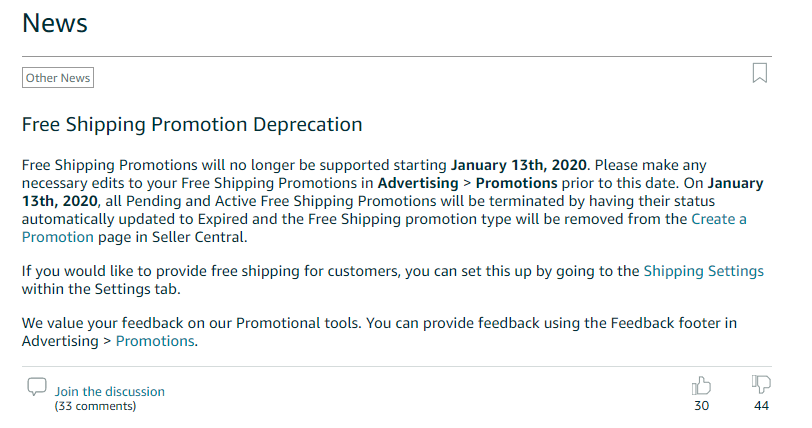Bookmark this news article
Image resolution: width=812 pixels, height=428 pixels.
(759, 73)
